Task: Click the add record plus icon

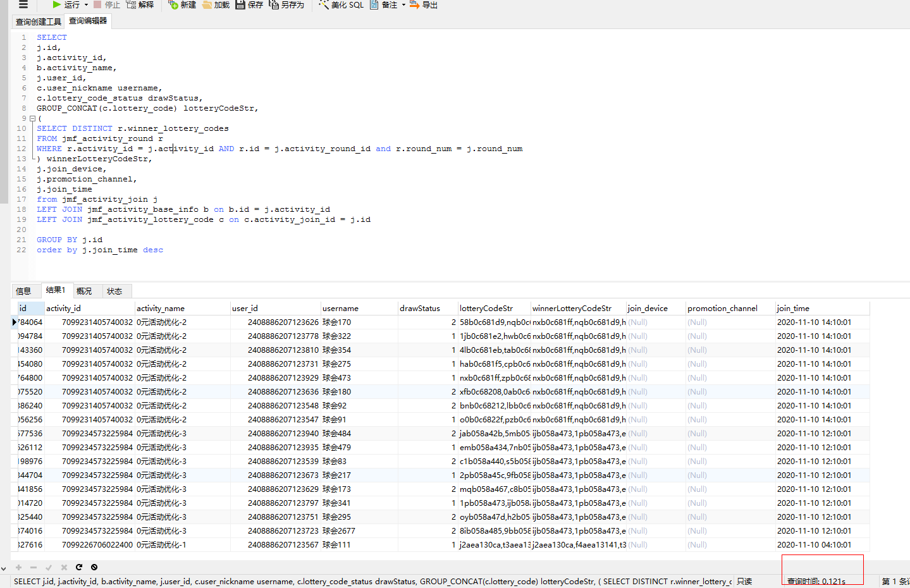Action: click(x=18, y=567)
